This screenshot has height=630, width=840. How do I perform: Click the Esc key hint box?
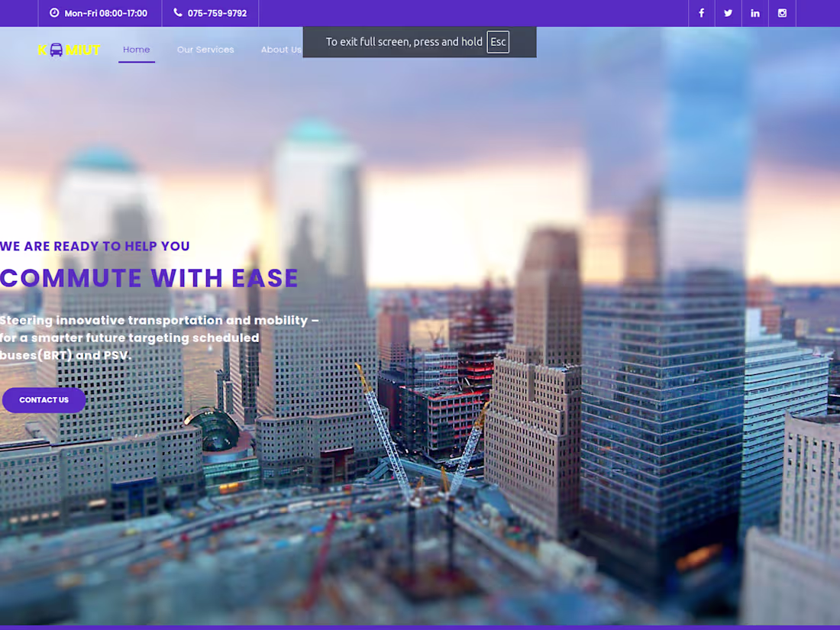tap(498, 42)
